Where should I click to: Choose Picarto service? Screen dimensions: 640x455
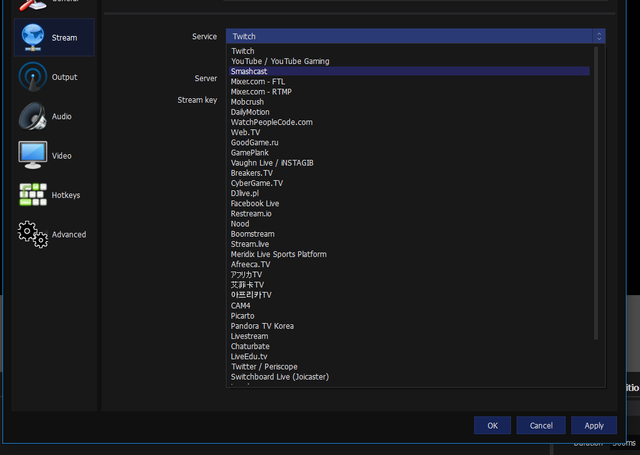tap(410, 316)
